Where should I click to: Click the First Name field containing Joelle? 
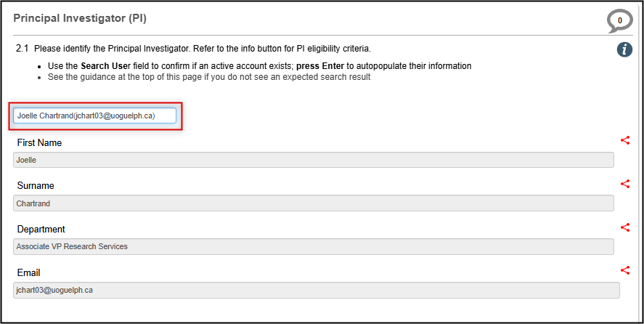[x=313, y=160]
